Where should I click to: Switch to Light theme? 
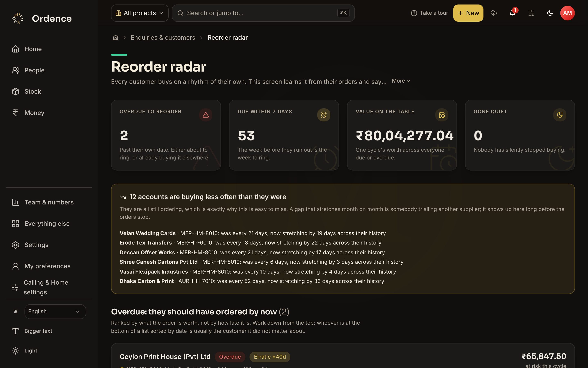[49, 351]
